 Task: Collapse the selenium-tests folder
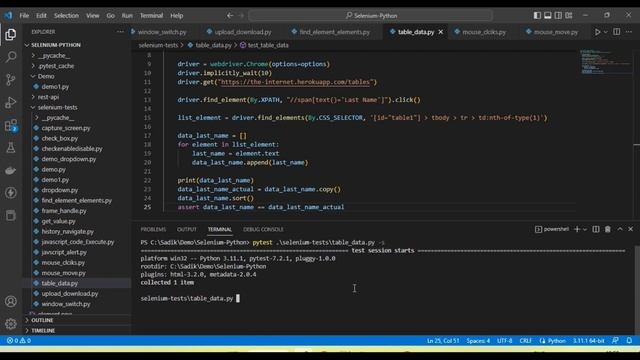tap(58, 107)
